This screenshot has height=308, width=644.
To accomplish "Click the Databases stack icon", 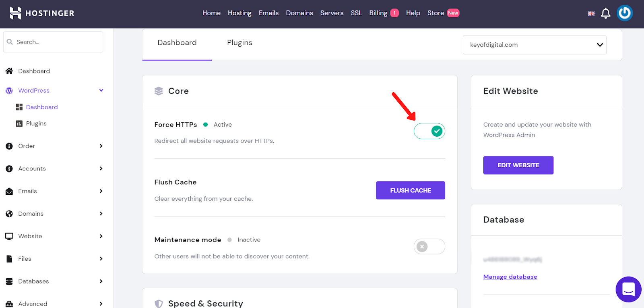I will coord(9,281).
